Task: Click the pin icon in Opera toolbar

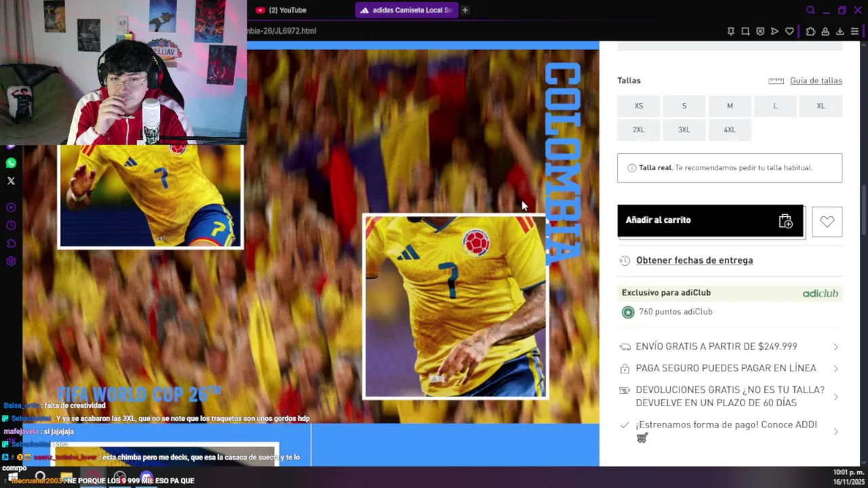Action: coord(730,31)
